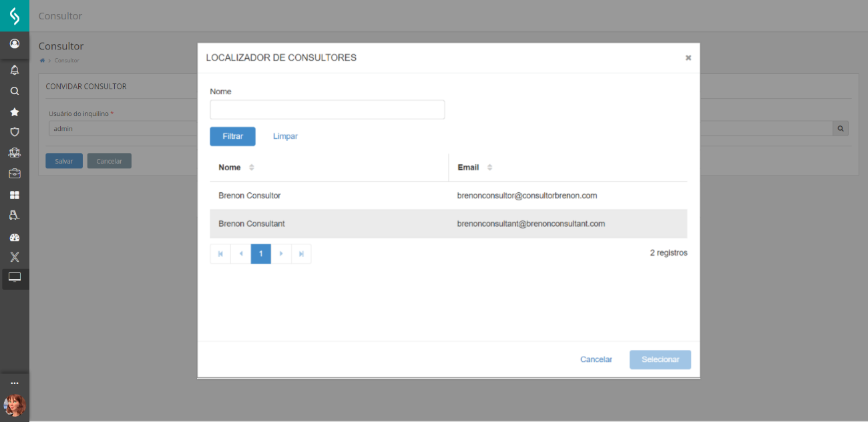Open the X-shaped icon in sidebar
Viewport: 868px width, 422px height.
(15, 257)
